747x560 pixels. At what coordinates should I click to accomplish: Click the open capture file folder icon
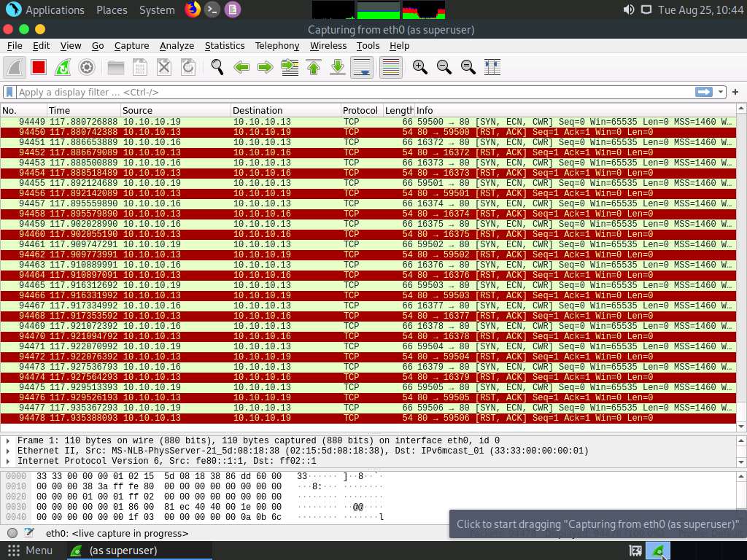[x=116, y=67]
